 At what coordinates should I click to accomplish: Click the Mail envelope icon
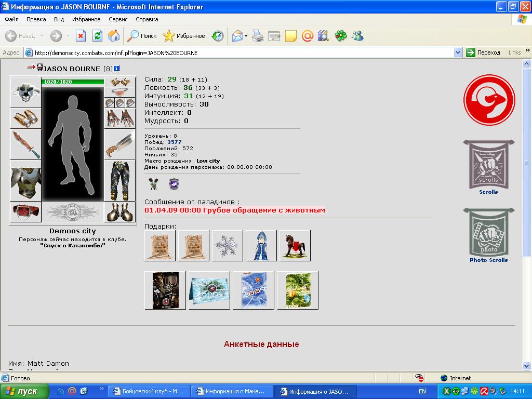click(237, 36)
